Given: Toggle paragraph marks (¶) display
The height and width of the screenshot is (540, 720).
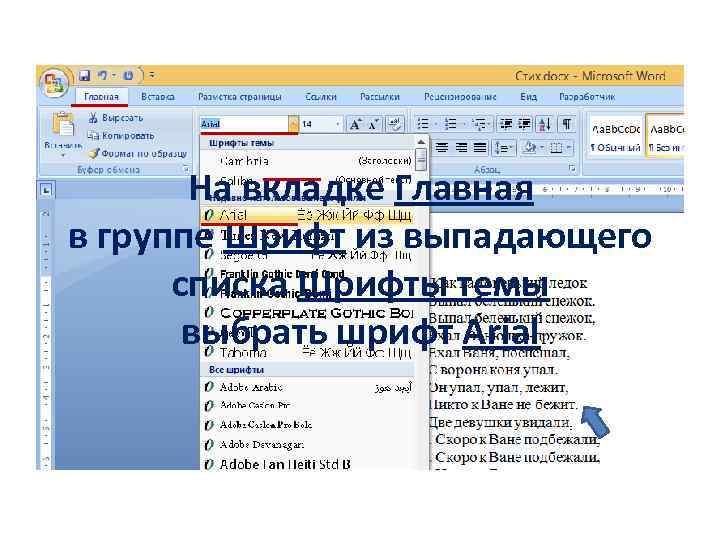Looking at the screenshot, I should point(567,124).
